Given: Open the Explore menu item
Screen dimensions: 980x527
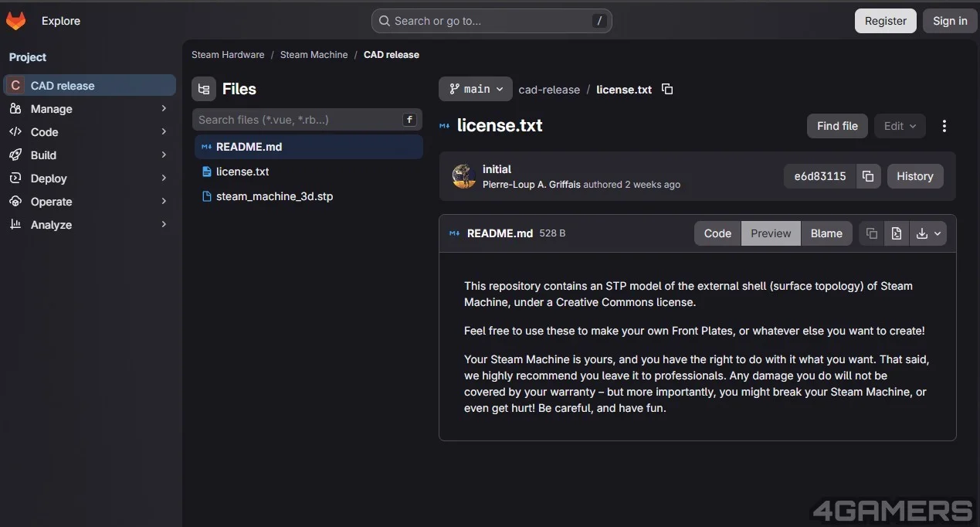Looking at the screenshot, I should point(61,21).
